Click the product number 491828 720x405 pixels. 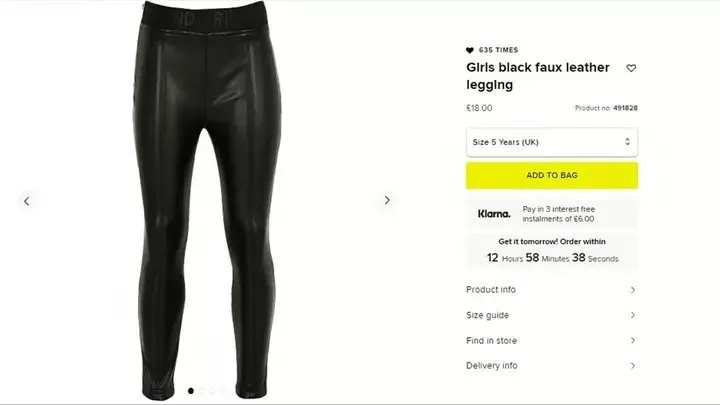coord(625,108)
